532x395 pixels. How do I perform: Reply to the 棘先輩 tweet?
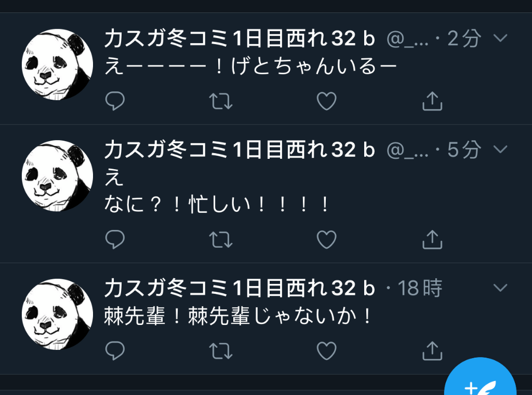click(x=115, y=350)
